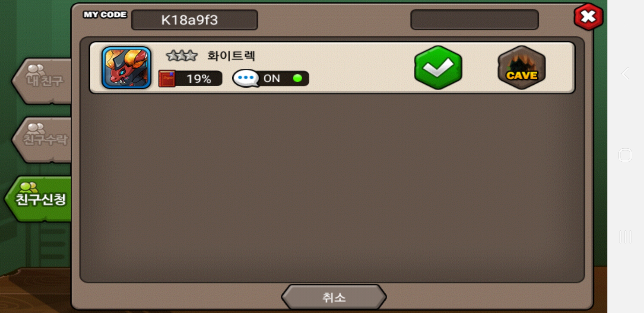The height and width of the screenshot is (313, 644).
Task: Cancel with the 취소 button
Action: (x=334, y=297)
